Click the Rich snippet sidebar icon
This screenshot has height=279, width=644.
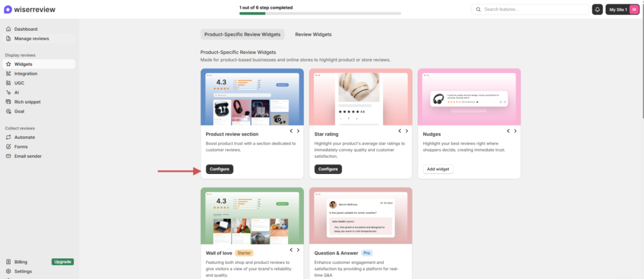pos(8,102)
